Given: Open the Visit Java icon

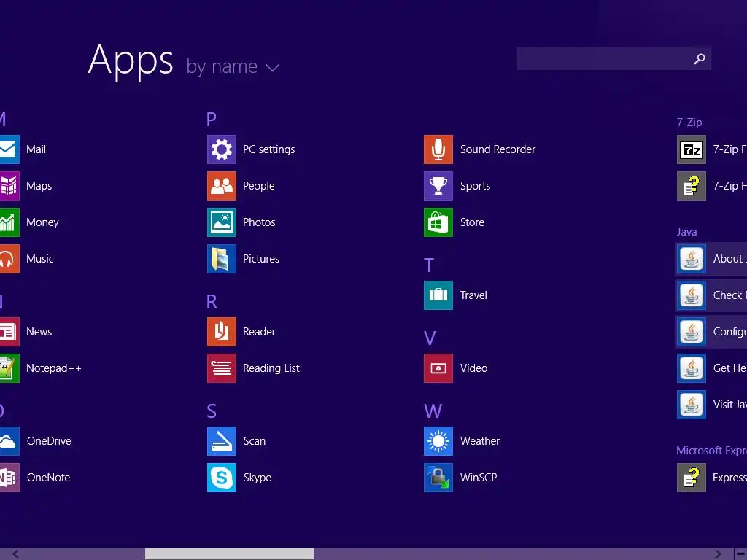Looking at the screenshot, I should pos(692,405).
